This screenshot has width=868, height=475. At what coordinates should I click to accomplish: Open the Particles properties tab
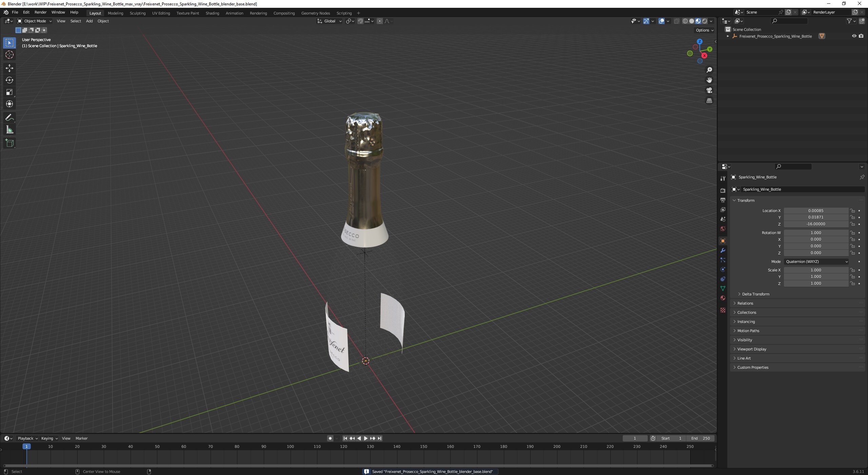[723, 260]
